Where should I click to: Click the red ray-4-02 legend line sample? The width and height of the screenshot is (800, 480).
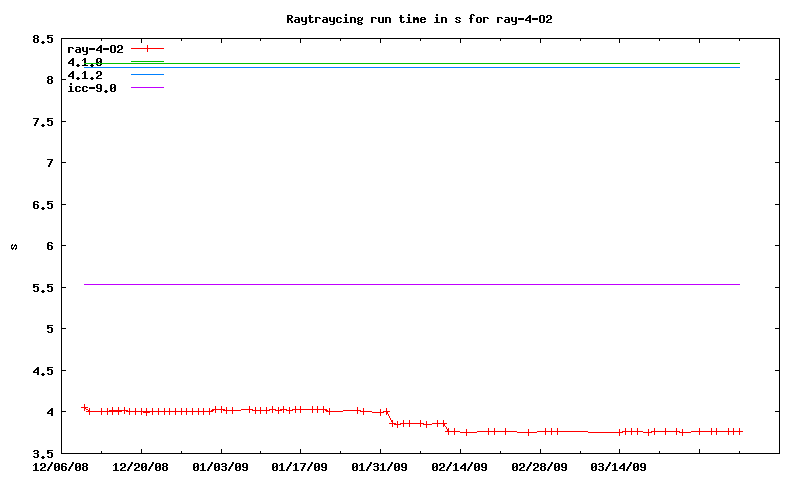point(147,48)
